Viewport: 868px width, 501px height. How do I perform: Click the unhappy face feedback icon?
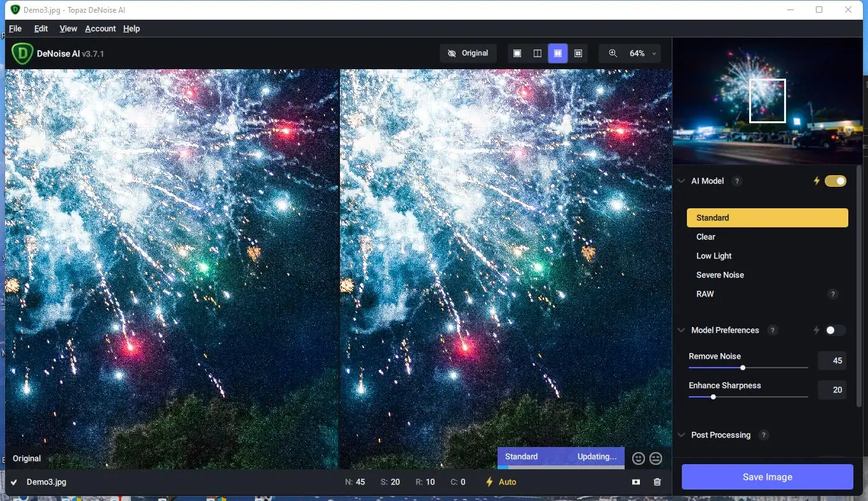(656, 458)
